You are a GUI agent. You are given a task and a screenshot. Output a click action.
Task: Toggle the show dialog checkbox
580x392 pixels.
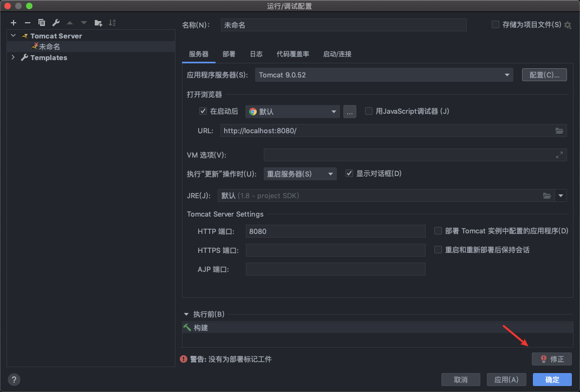[349, 173]
